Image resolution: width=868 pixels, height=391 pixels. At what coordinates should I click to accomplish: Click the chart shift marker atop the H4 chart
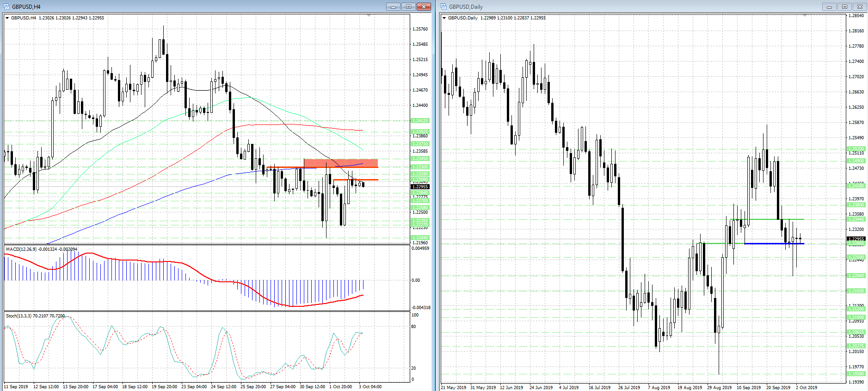pos(369,16)
